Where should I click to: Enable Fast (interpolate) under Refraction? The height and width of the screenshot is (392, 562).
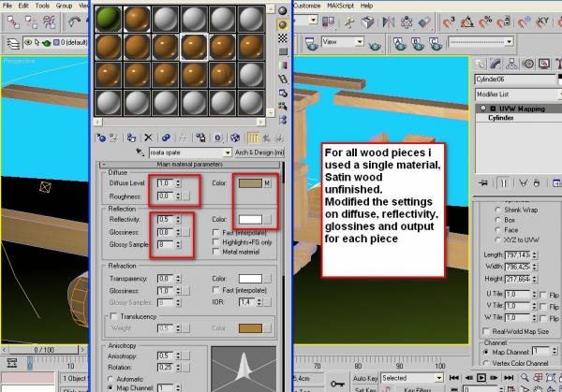216,290
